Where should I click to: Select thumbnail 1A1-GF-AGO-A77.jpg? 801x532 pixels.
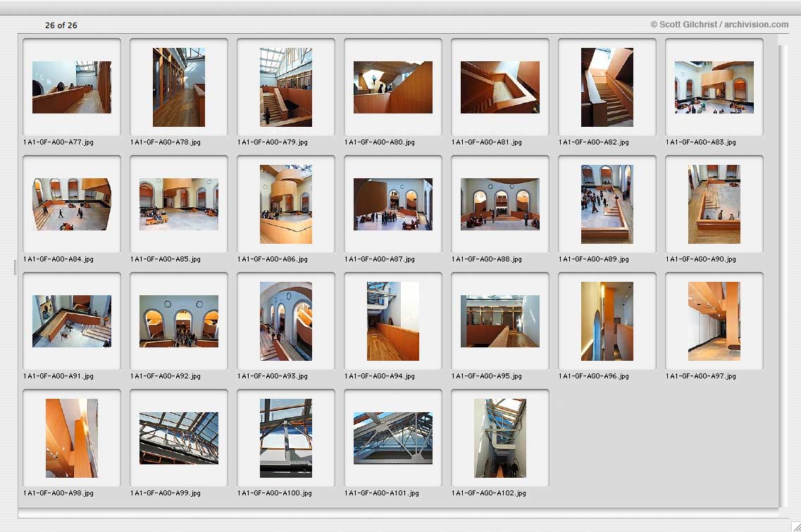[x=72, y=87]
